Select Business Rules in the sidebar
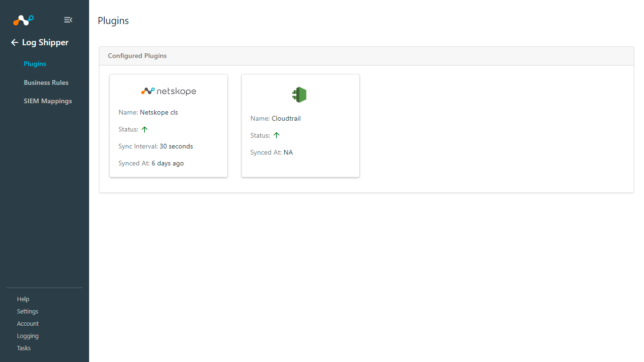 pos(46,82)
